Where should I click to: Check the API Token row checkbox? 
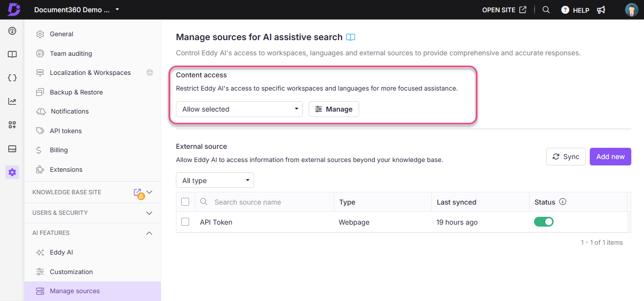185,222
